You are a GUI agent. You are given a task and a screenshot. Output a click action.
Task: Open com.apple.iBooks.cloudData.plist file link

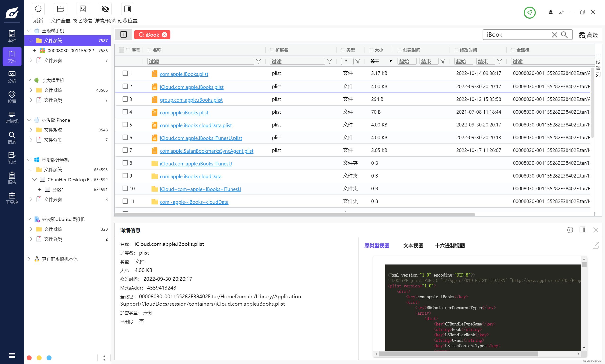coord(195,125)
